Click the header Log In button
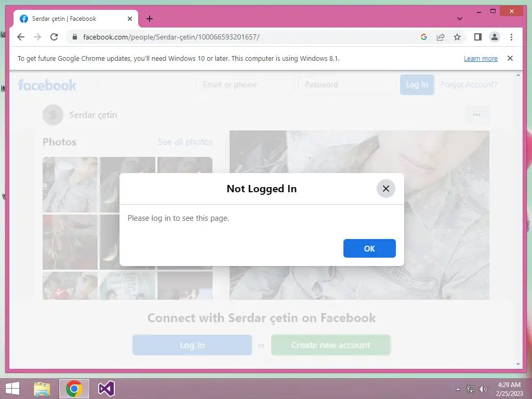Viewport: 532px width, 399px height. click(x=417, y=85)
